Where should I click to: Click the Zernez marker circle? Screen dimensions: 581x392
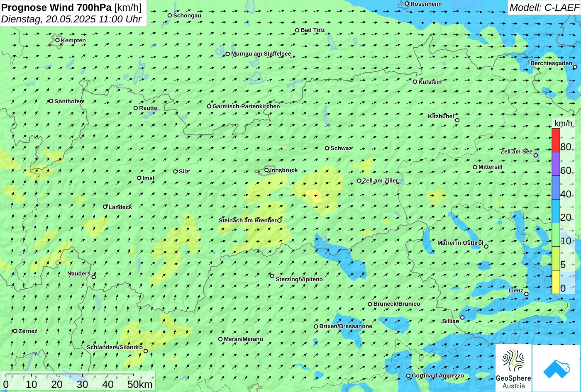[x=15, y=331]
